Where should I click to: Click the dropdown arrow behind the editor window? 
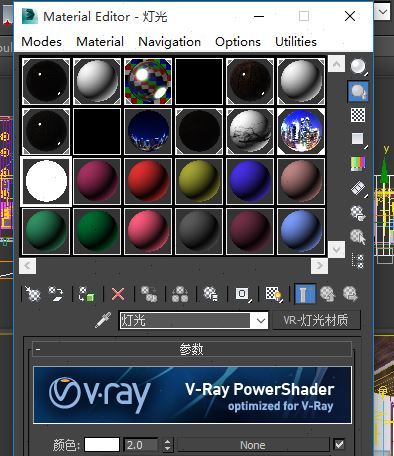[382, 12]
